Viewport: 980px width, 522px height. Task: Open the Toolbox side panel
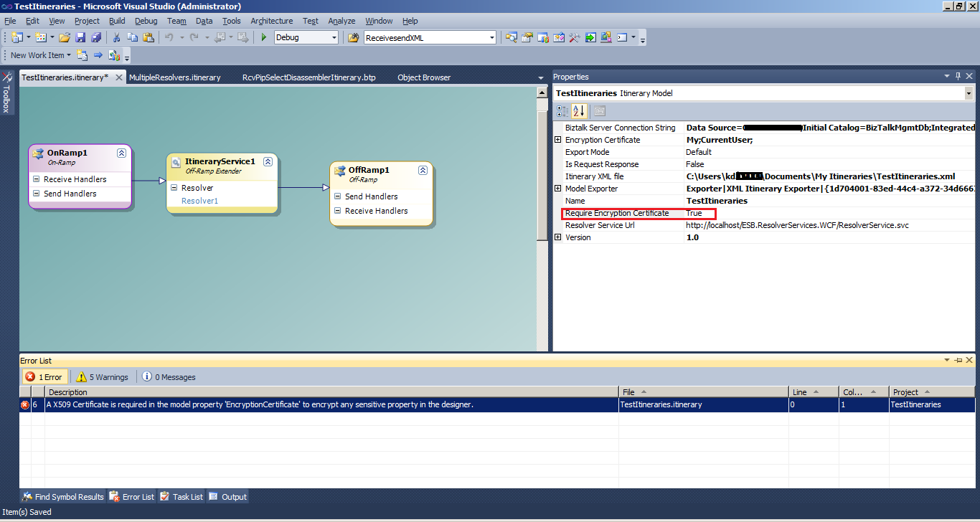7,92
